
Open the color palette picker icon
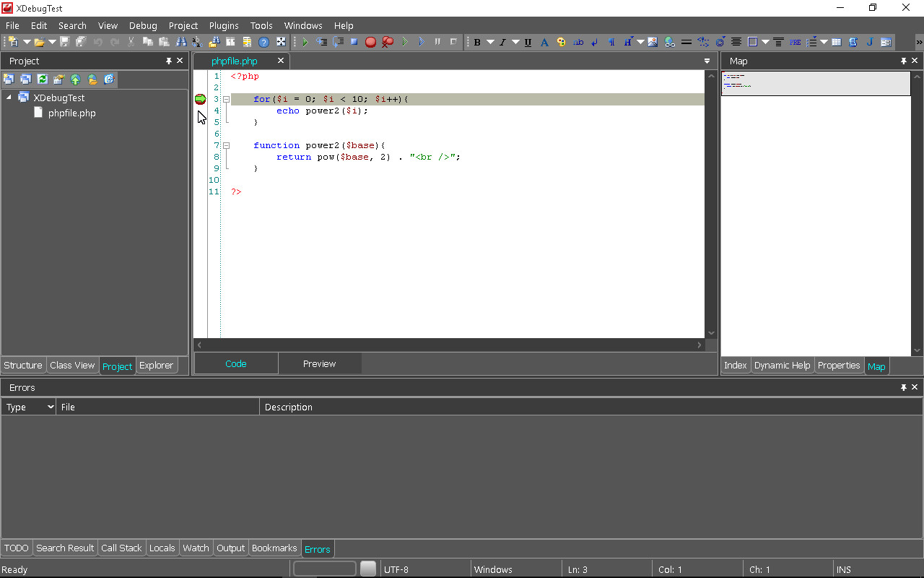(561, 42)
